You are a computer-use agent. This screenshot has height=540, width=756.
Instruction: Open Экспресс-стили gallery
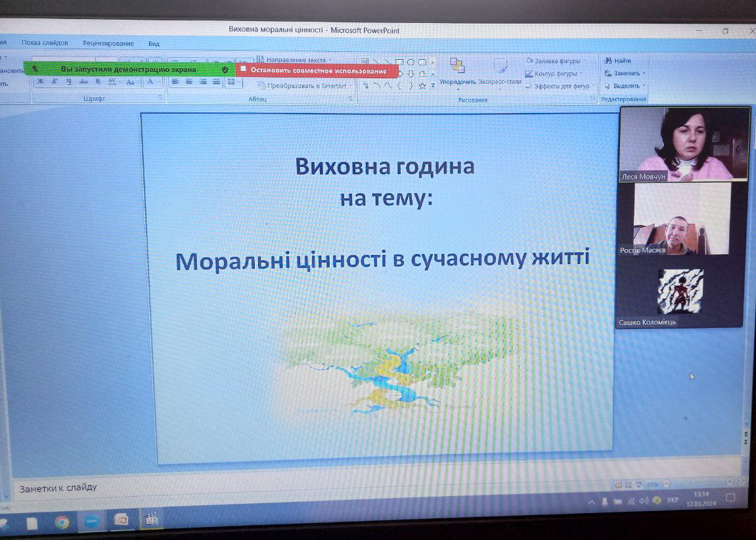click(500, 73)
